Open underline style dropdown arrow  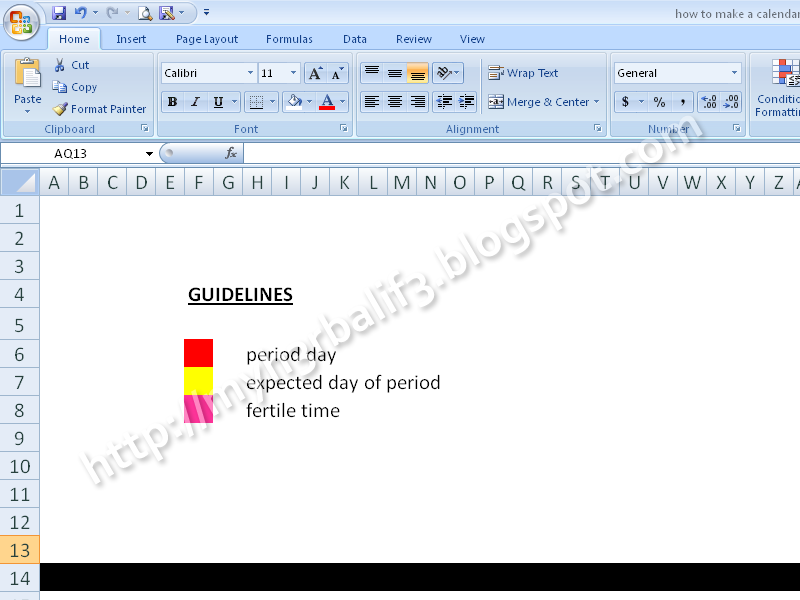(235, 102)
